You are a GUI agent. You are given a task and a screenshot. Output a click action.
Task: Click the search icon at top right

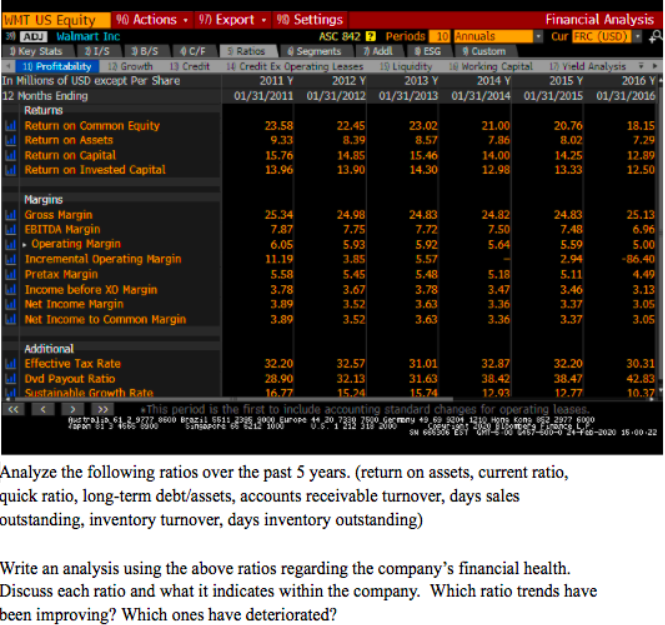(x=656, y=36)
